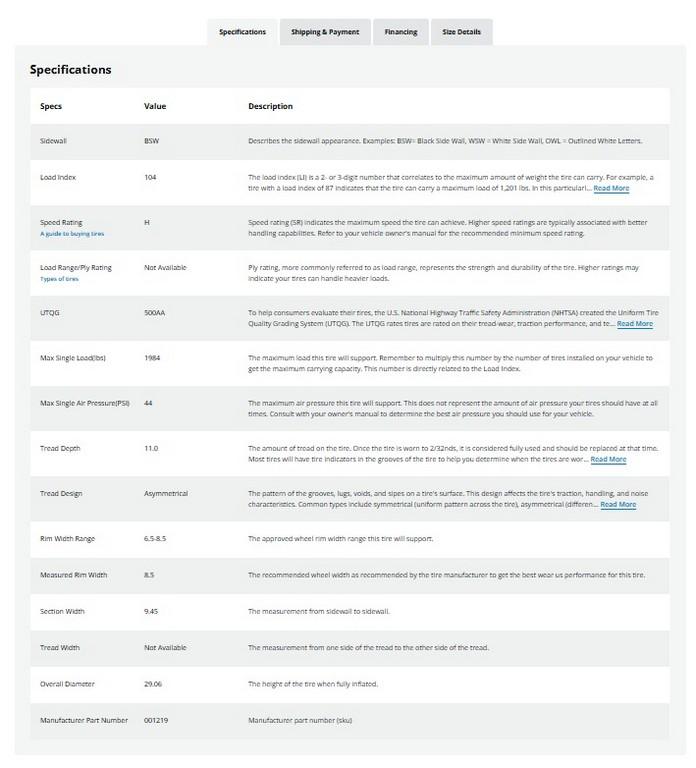Switch to the Specifications tab

click(x=242, y=32)
